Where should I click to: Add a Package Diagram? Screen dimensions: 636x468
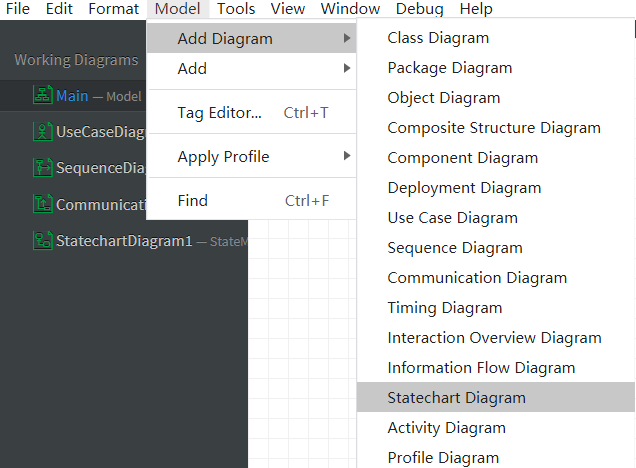(496, 68)
